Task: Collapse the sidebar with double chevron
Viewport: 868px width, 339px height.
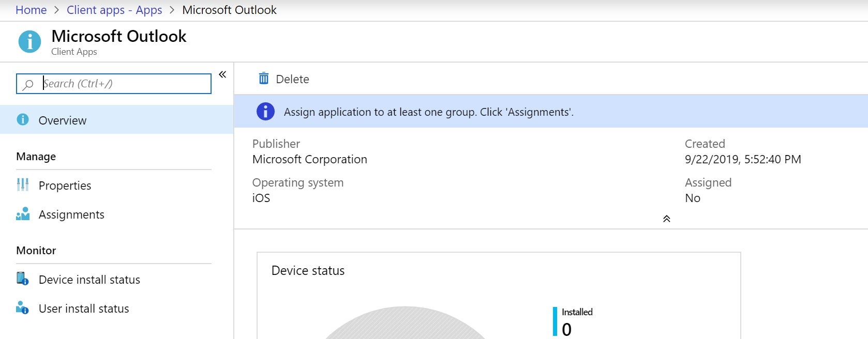Action: pos(222,74)
